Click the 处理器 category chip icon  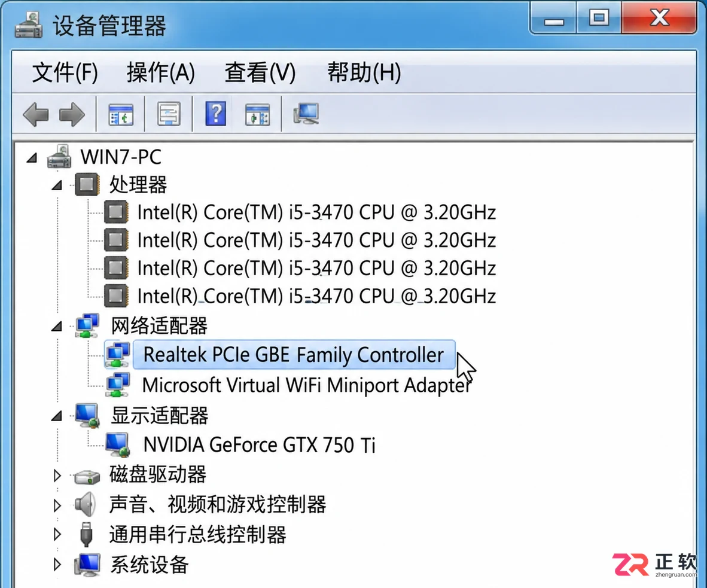point(87,184)
